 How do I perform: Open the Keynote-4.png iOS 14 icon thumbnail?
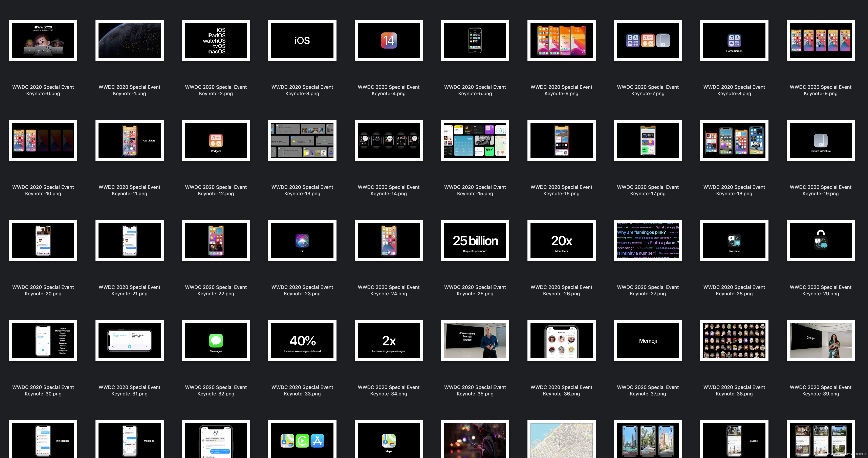[389, 40]
